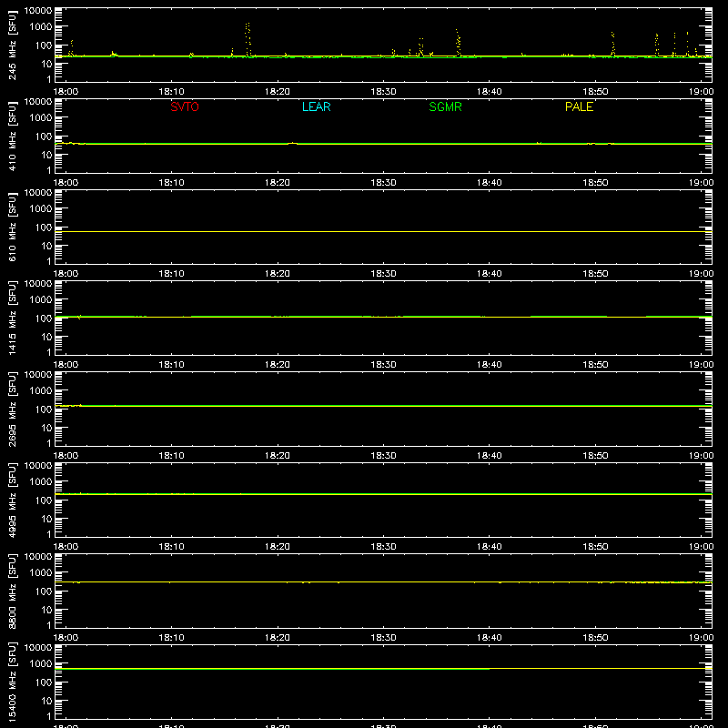Click the 1000 y-axis label of 2695 MHz plot
Image resolution: width=728 pixels, height=728 pixels.
(x=41, y=390)
